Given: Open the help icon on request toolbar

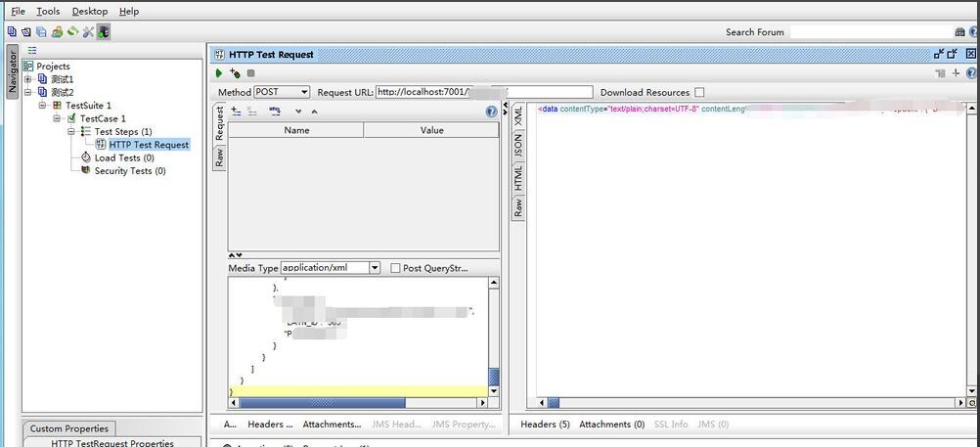Looking at the screenshot, I should pos(972,73).
